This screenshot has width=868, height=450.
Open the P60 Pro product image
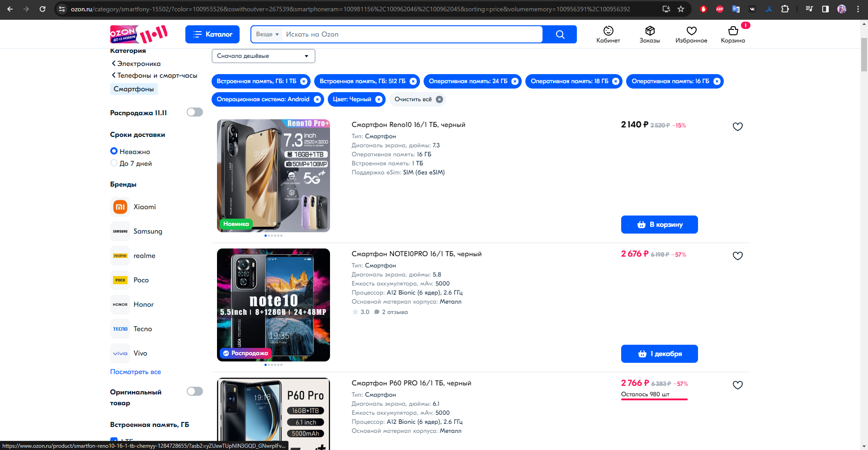pos(274,413)
